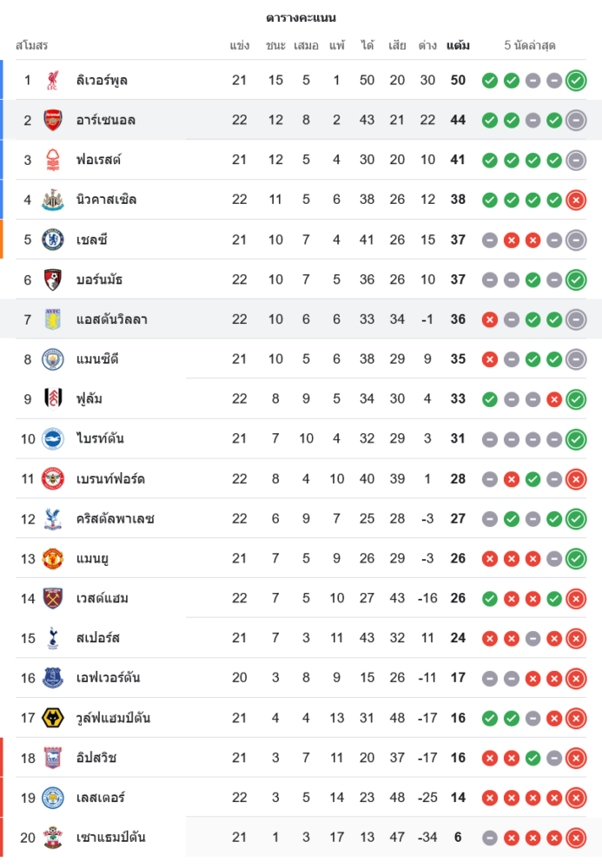Click the Liverpool club crest
The width and height of the screenshot is (602, 868).
(53, 80)
